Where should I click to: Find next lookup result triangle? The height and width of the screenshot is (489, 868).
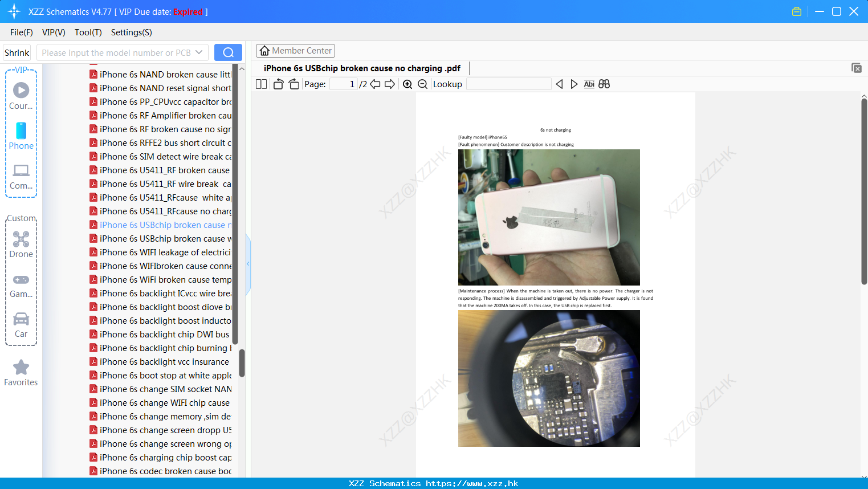(574, 84)
